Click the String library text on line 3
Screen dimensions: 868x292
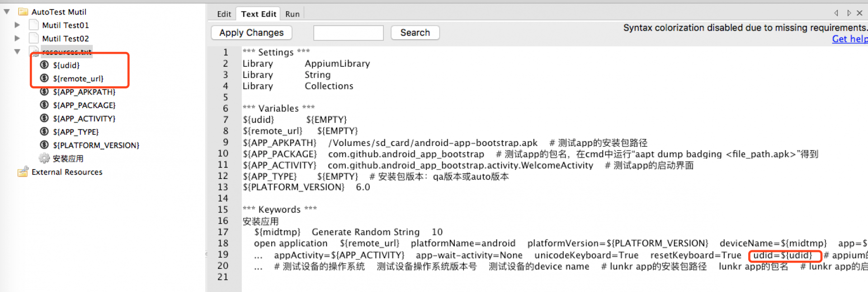[x=317, y=75]
